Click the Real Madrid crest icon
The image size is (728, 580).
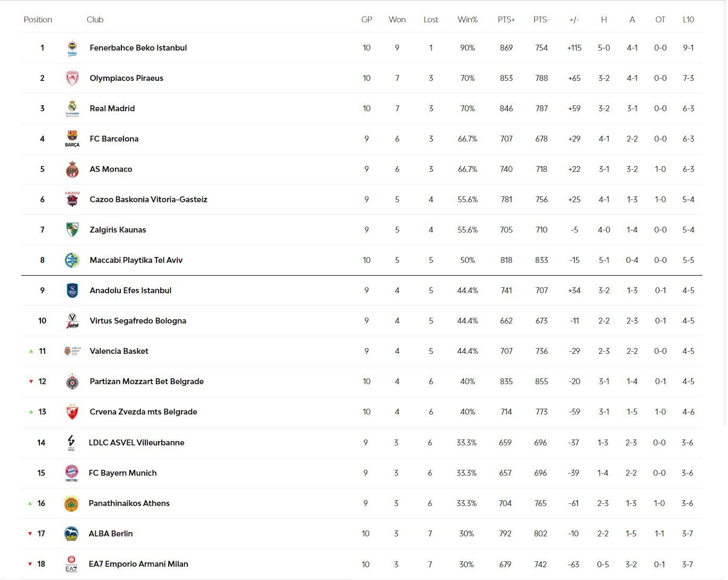coord(72,109)
